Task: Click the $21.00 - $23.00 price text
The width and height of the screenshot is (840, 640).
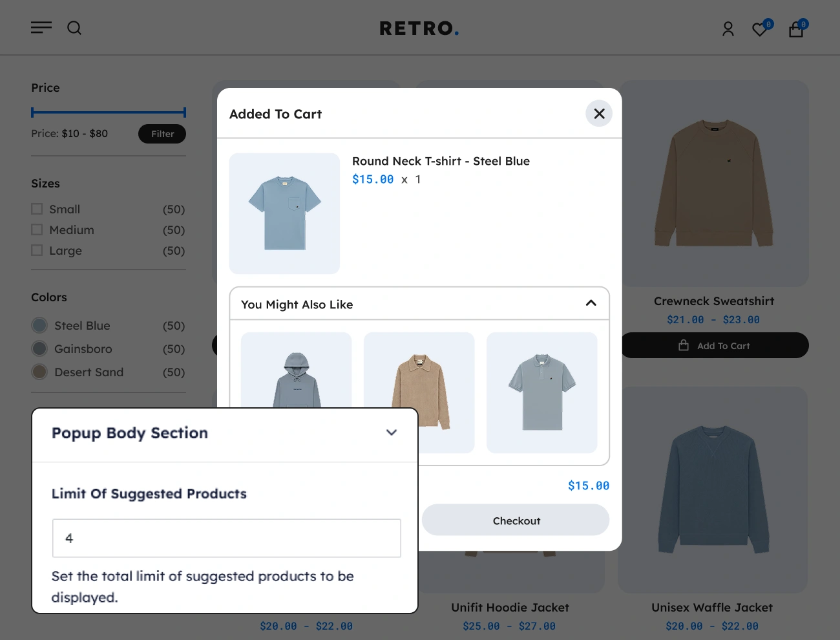Action: 713,319
